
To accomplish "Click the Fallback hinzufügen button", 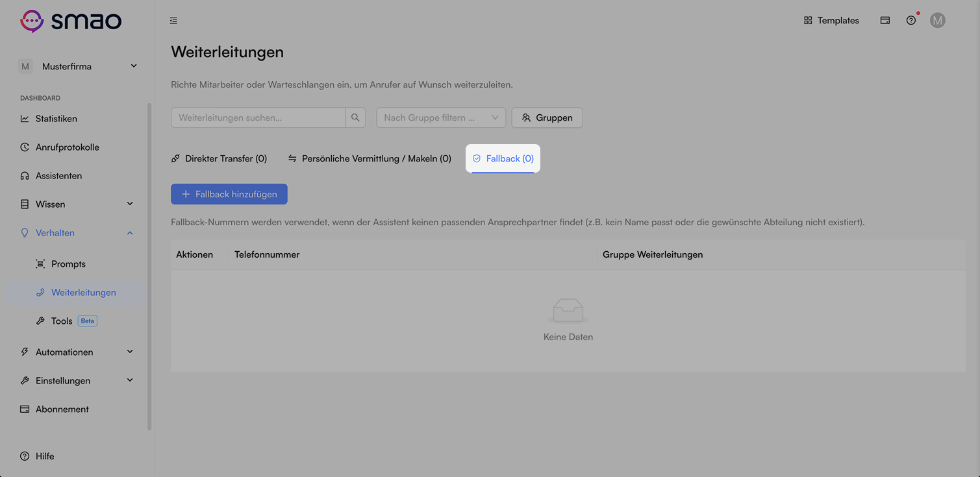I will tap(229, 194).
